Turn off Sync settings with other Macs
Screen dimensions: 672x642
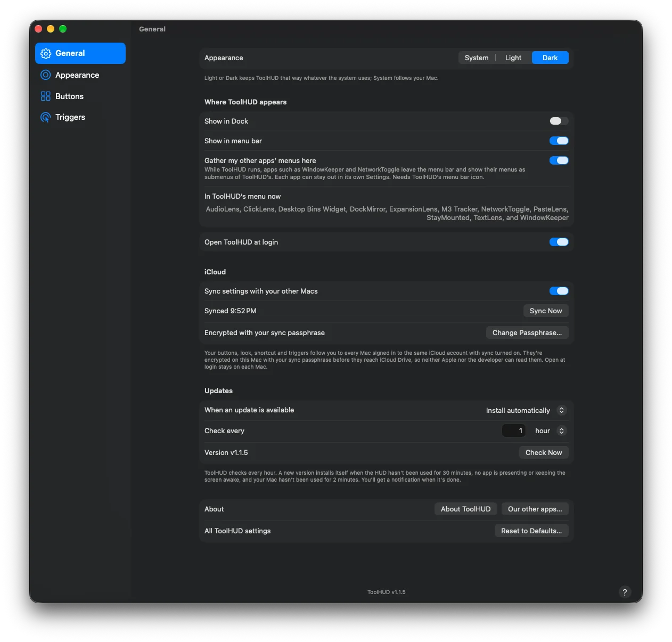[x=559, y=291]
